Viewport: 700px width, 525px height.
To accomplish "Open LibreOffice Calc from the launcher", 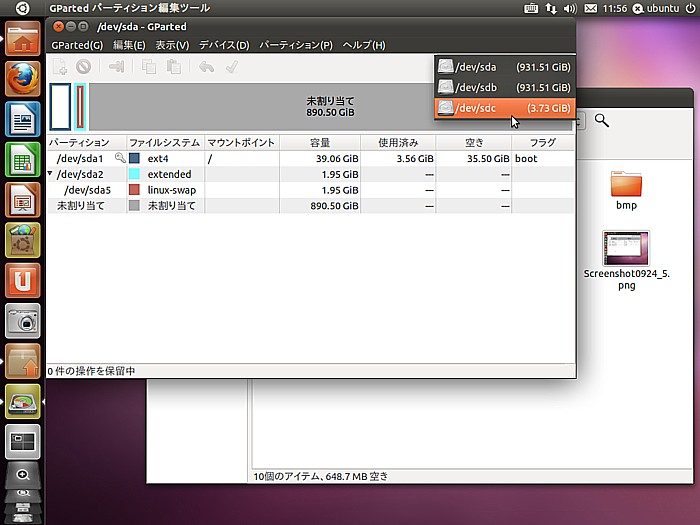I will pyautogui.click(x=23, y=159).
